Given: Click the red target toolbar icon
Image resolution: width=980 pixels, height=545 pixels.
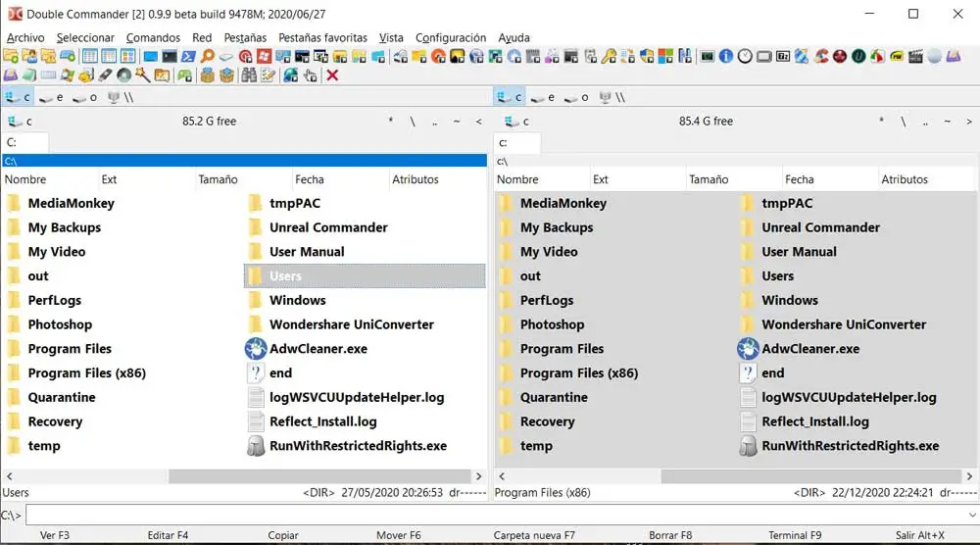Looking at the screenshot, I should [x=245, y=56].
